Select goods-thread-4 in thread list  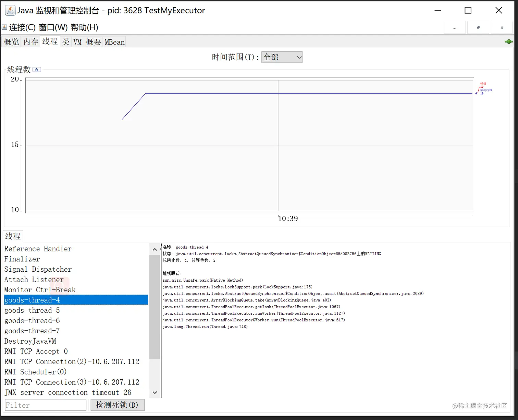point(76,300)
